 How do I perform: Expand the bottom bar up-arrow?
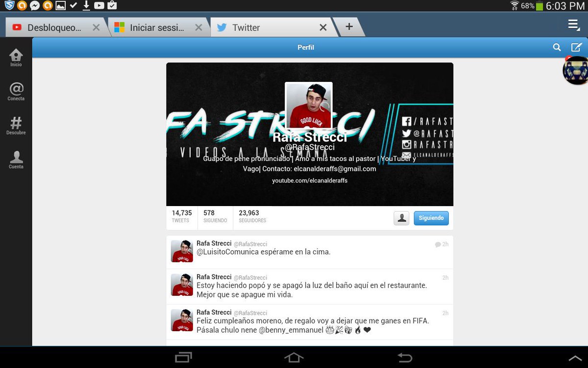(x=576, y=359)
